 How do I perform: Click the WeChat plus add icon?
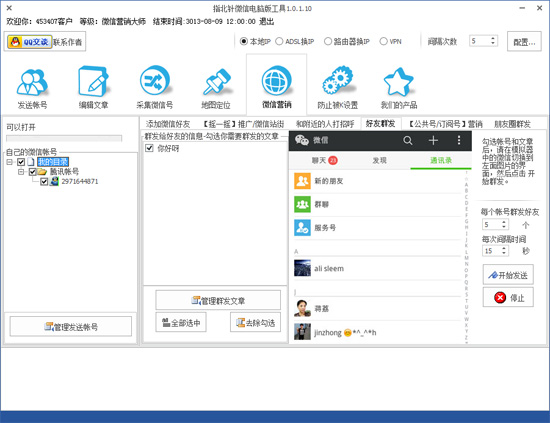pyautogui.click(x=433, y=140)
